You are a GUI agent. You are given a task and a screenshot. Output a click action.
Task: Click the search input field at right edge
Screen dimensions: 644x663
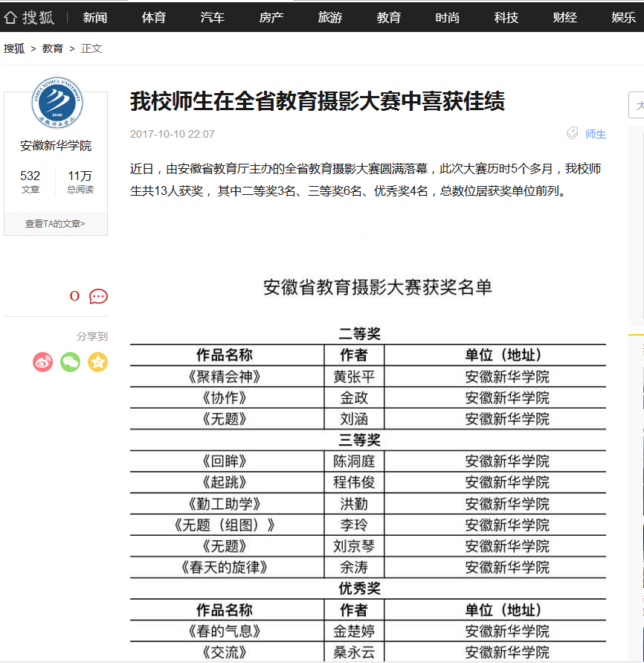[x=637, y=106]
